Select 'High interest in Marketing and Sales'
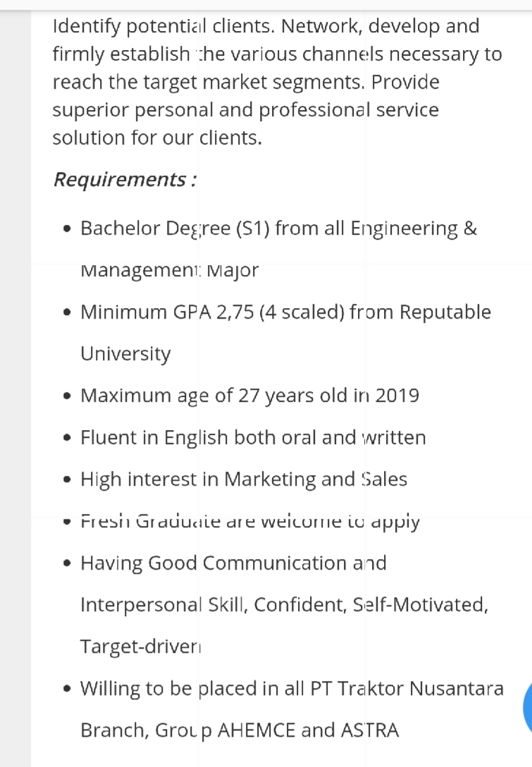Viewport: 532px width, 767px height. (244, 479)
